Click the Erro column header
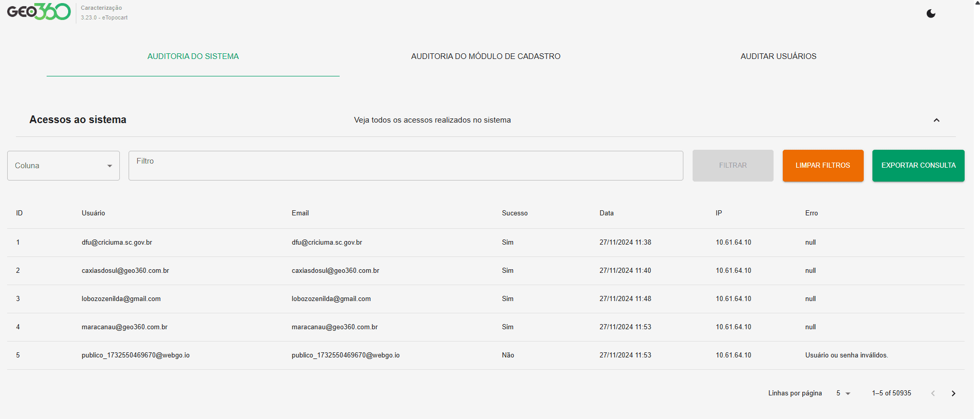This screenshot has width=980, height=419. click(x=811, y=213)
